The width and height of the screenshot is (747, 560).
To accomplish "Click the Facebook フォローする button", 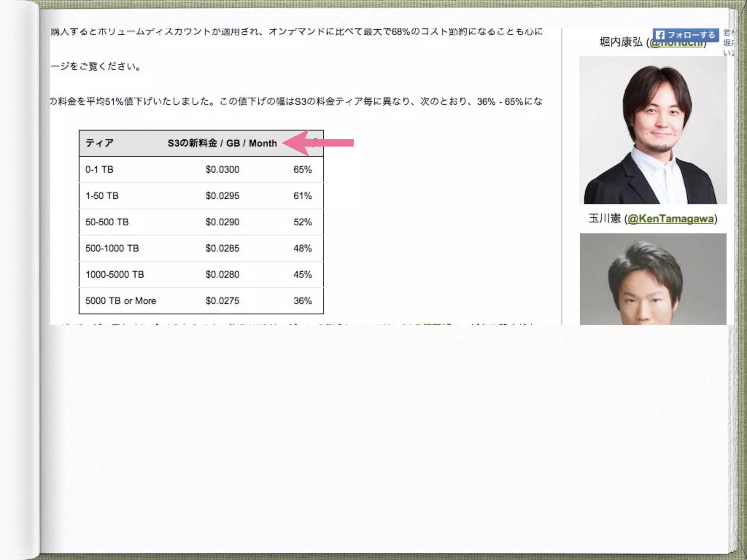I will pyautogui.click(x=686, y=35).
